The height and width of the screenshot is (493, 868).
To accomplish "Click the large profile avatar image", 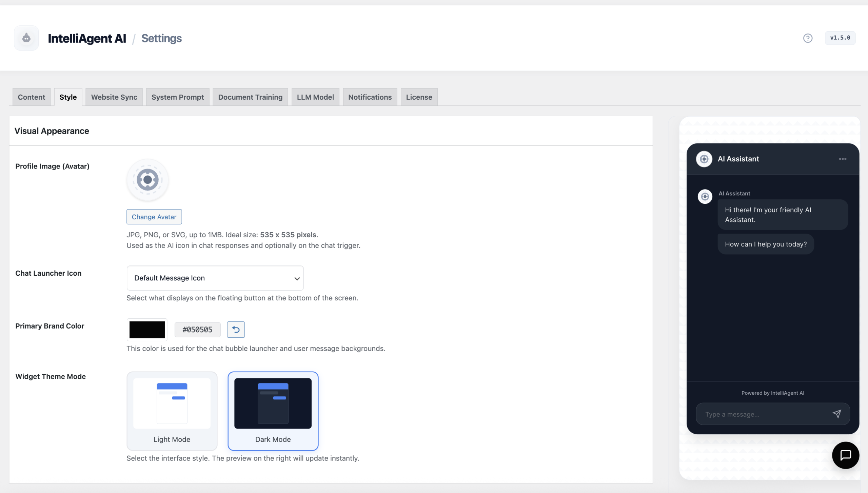I will (147, 180).
